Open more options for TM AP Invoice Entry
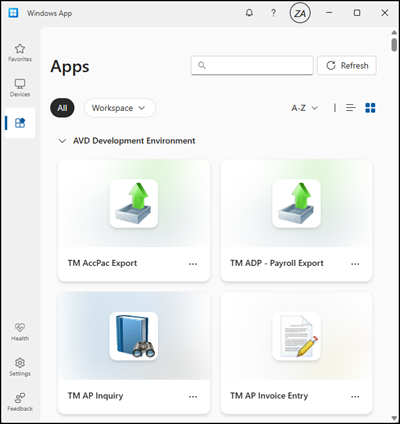 pyautogui.click(x=355, y=396)
